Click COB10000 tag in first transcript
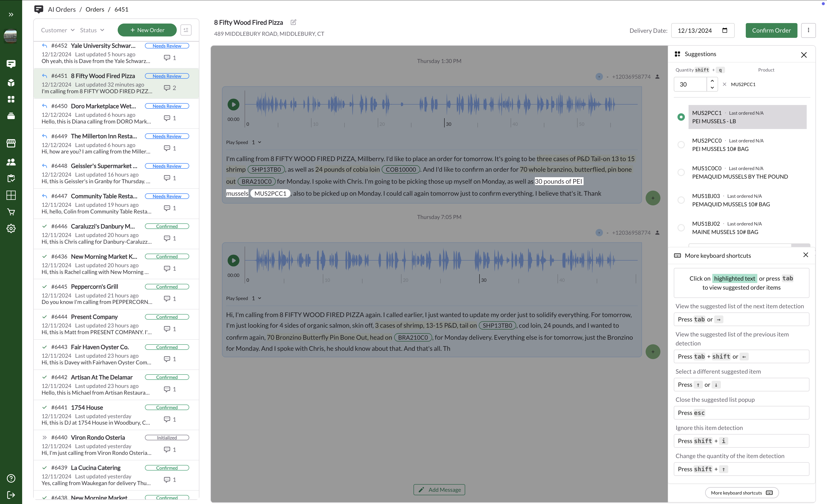The height and width of the screenshot is (504, 827). coord(401,169)
